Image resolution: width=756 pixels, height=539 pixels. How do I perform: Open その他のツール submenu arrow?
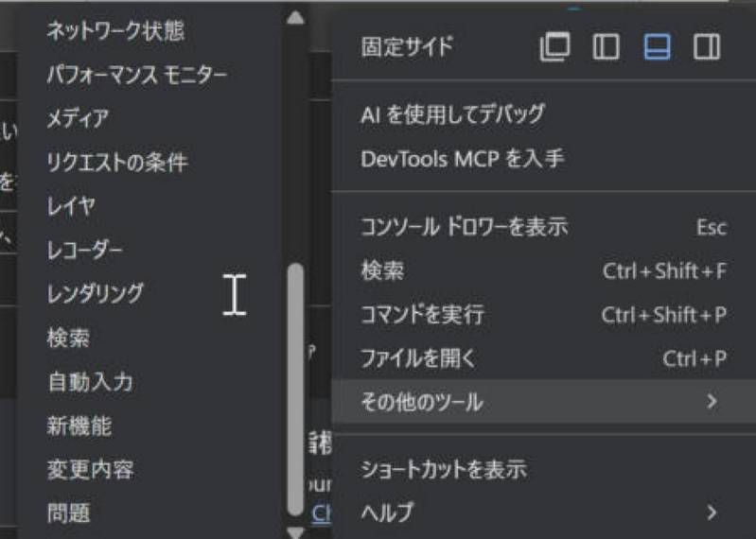pyautogui.click(x=712, y=401)
